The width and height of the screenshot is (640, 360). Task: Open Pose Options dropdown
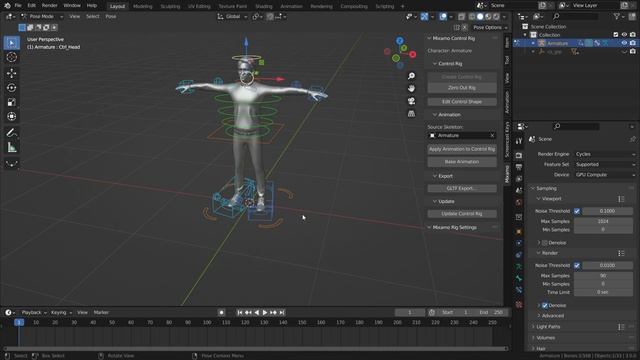(x=490, y=27)
